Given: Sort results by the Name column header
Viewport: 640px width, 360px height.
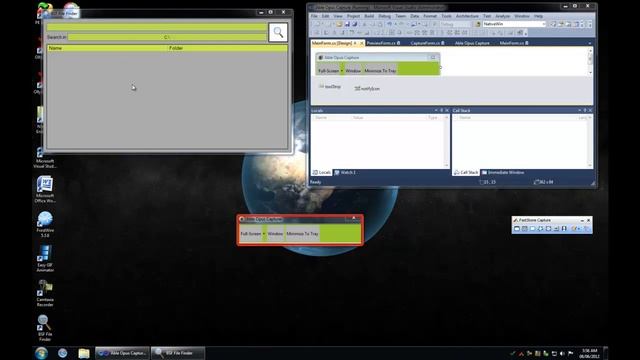Looking at the screenshot, I should [107, 48].
